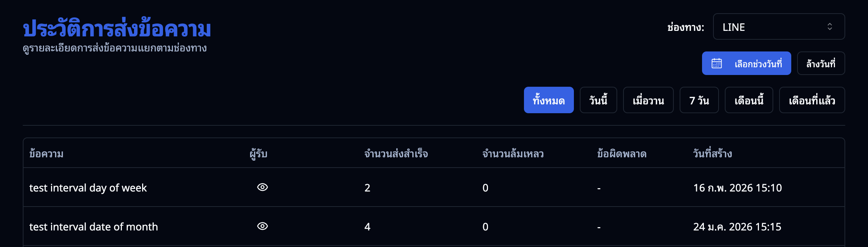Click the จำนวนส่งสำเร็จ column header

(x=395, y=153)
